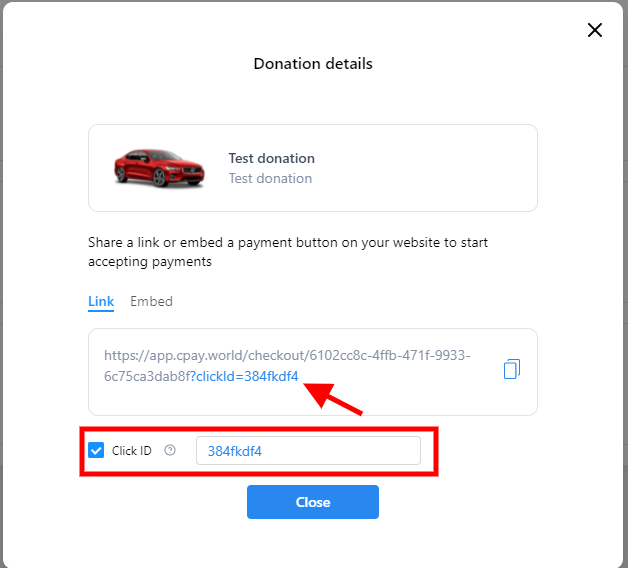Click the share link description text
Viewport: 628px width, 568px height.
coord(288,252)
